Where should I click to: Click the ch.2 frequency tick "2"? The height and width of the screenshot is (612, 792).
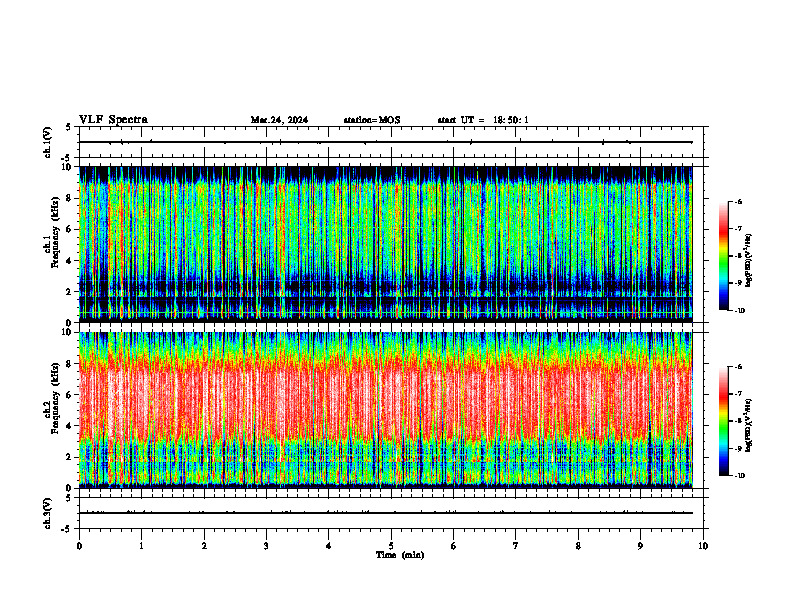[70, 457]
